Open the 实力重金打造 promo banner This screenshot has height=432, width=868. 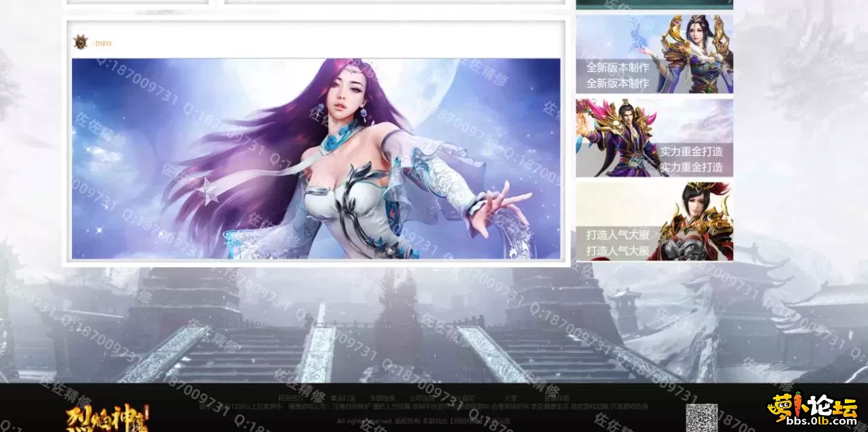click(654, 138)
